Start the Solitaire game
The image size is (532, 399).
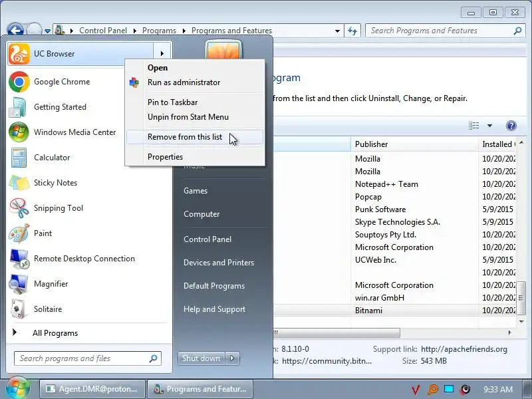[x=48, y=309]
